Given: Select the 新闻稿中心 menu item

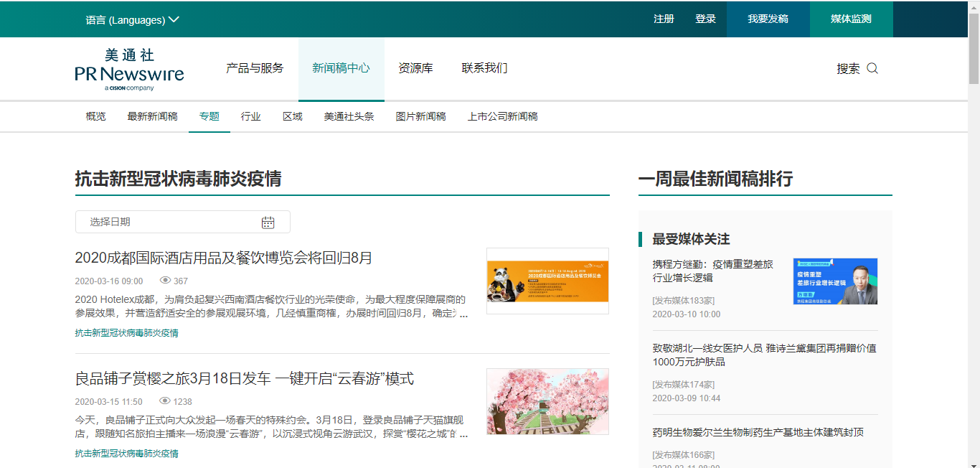Looking at the screenshot, I should [341, 68].
